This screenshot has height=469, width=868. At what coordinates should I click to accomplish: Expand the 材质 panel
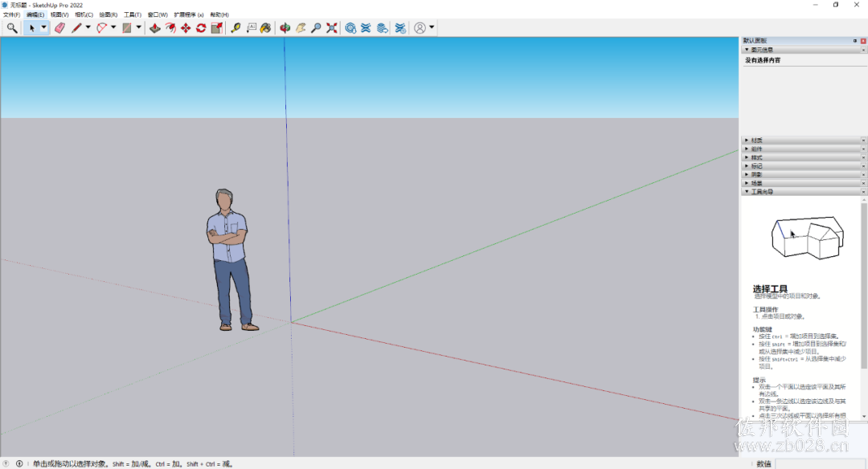pyautogui.click(x=747, y=141)
